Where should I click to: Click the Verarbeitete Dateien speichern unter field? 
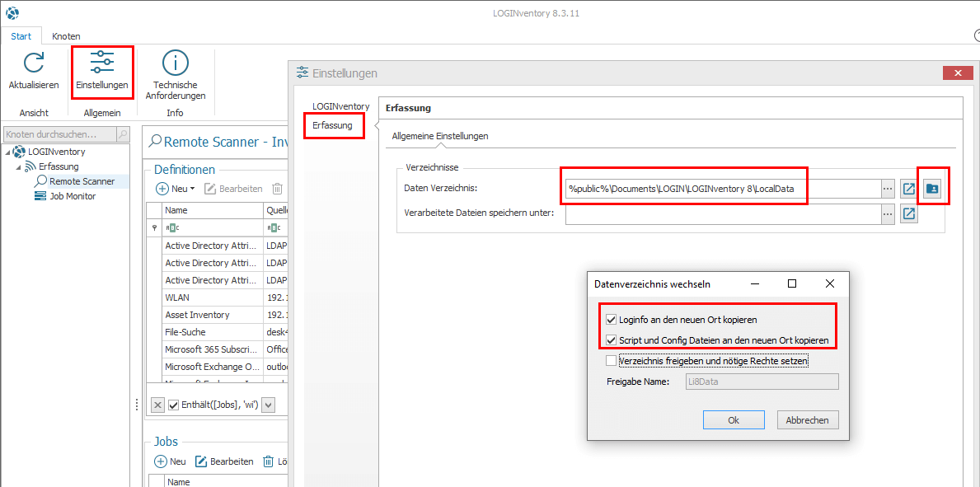(x=723, y=214)
